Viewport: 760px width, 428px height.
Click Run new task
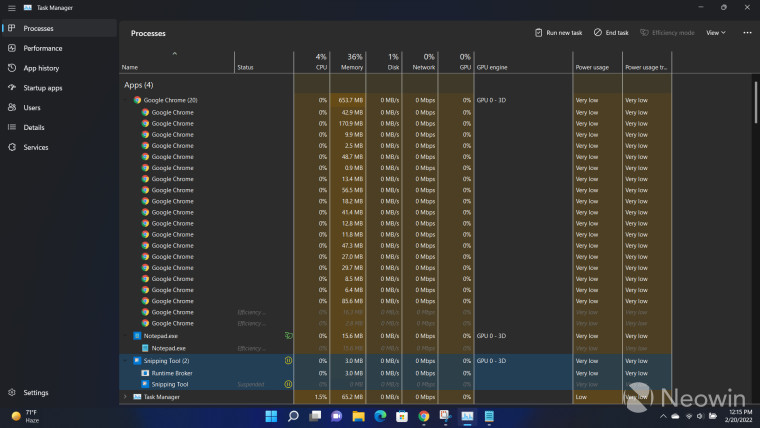(x=558, y=32)
